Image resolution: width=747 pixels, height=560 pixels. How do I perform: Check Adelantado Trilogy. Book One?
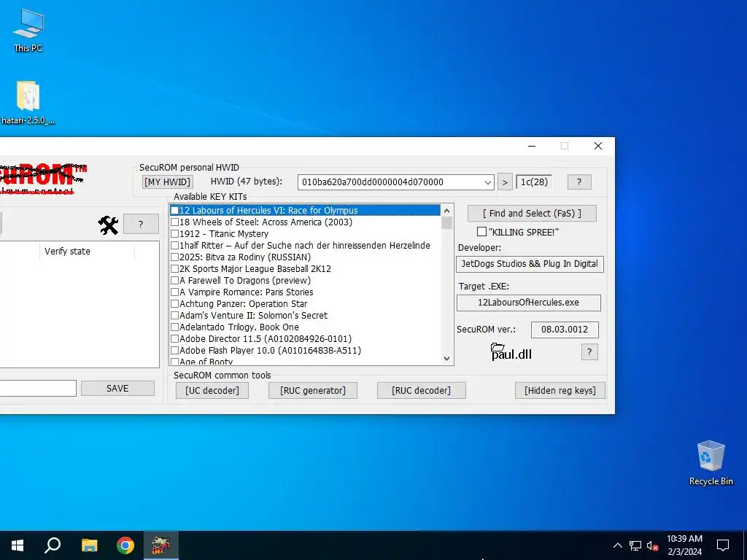pos(175,327)
